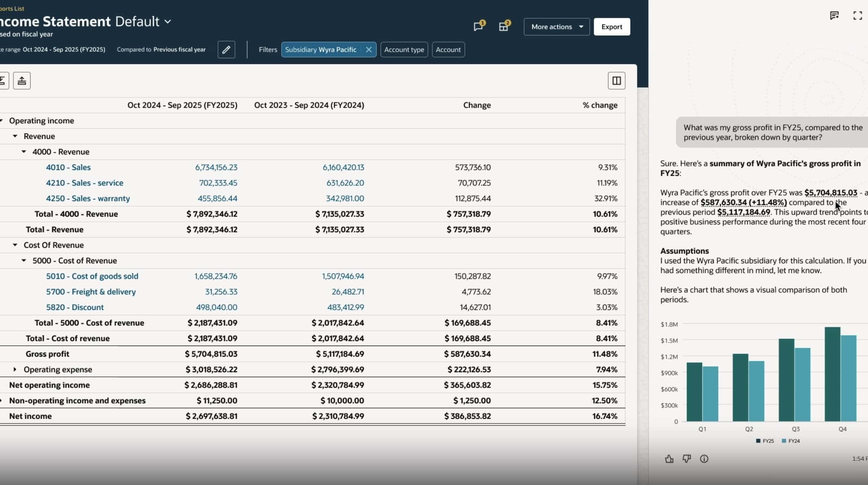
Task: Click the collapse all rows icon
Action: tap(22, 81)
